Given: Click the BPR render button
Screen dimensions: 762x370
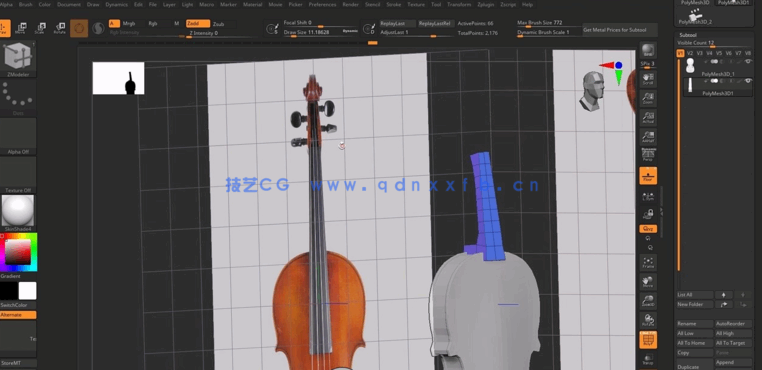Looking at the screenshot, I should click(x=647, y=50).
